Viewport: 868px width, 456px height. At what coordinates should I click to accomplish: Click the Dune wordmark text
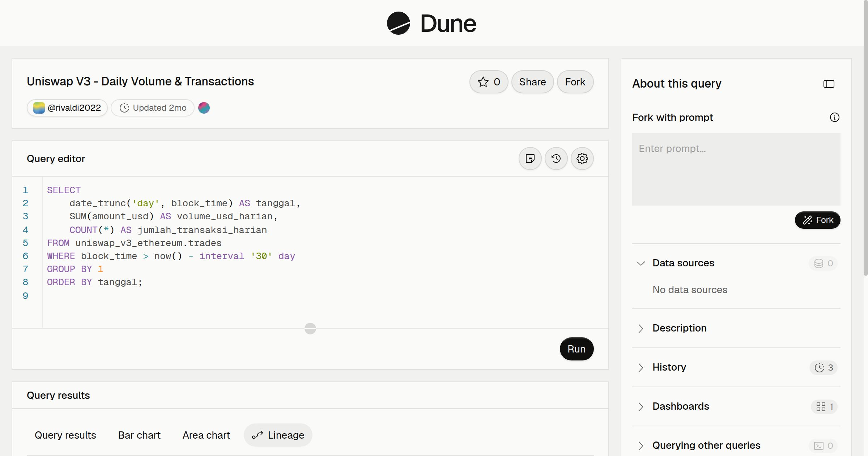[x=448, y=24]
